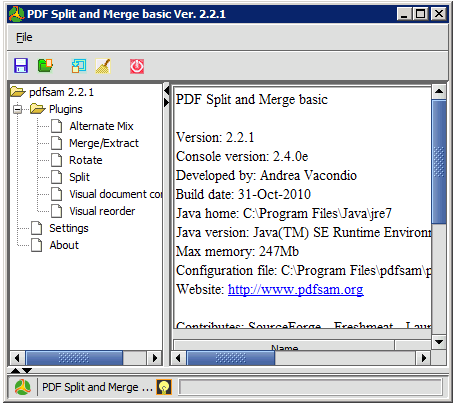This screenshot has width=454, height=405.
Task: Click the broom Clear log icon
Action: coord(103,66)
